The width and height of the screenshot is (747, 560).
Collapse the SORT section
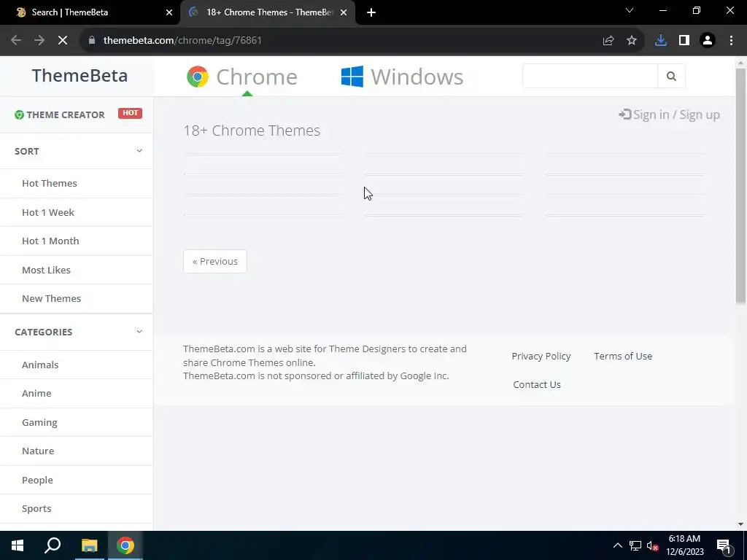139,151
